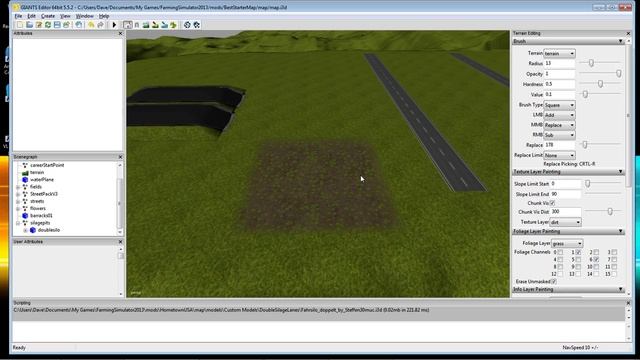Click the Redo arrow toolbar icon
The height and width of the screenshot is (360, 640).
[x=100, y=25]
